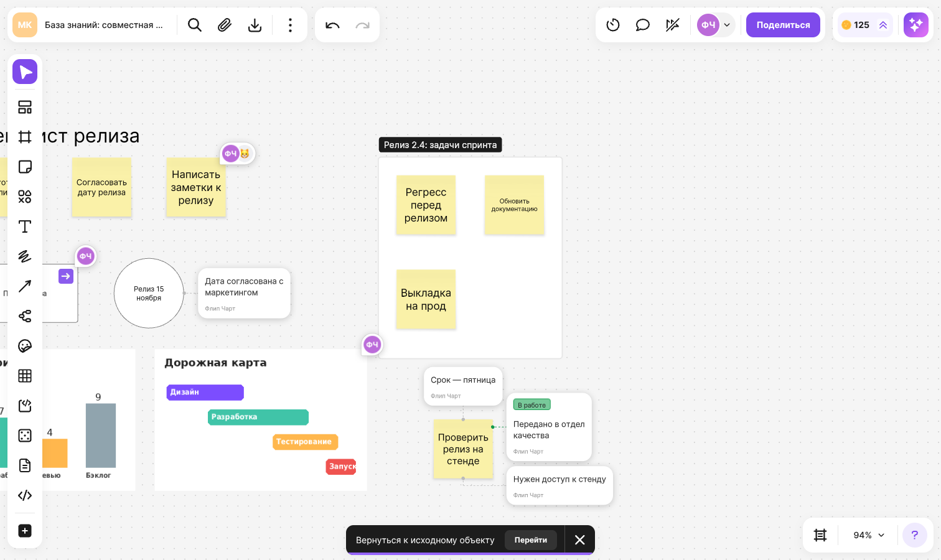Start the timer tool
The image size is (941, 560).
click(613, 25)
